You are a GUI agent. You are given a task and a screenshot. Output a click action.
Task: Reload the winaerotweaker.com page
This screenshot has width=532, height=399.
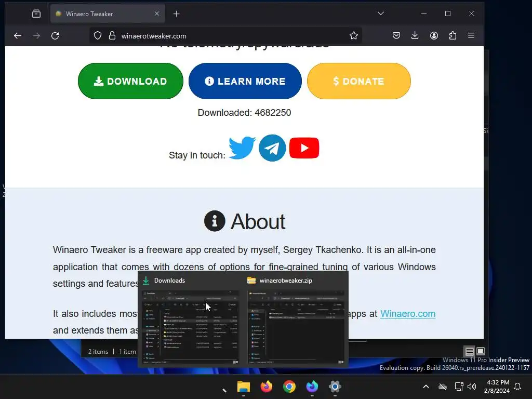pyautogui.click(x=55, y=36)
